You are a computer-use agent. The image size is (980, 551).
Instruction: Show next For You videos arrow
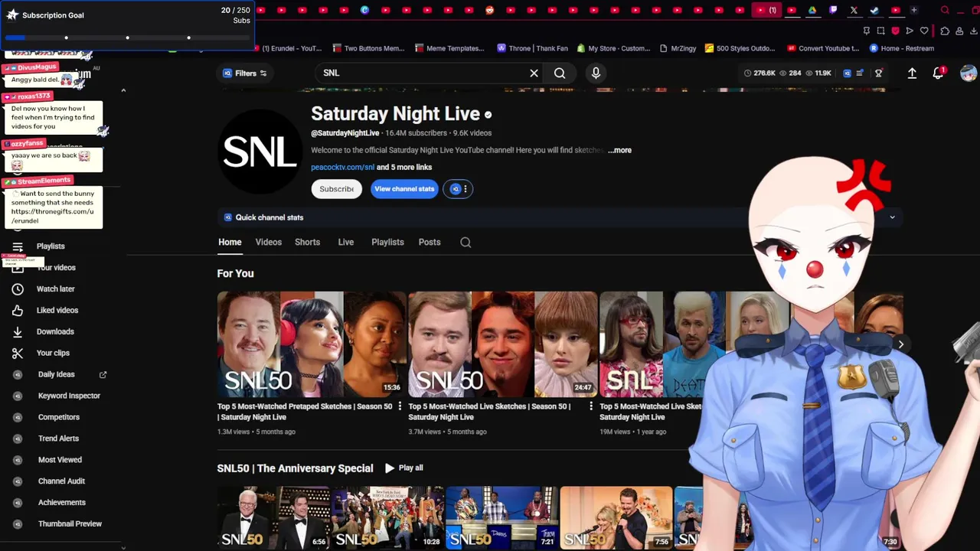click(x=900, y=344)
